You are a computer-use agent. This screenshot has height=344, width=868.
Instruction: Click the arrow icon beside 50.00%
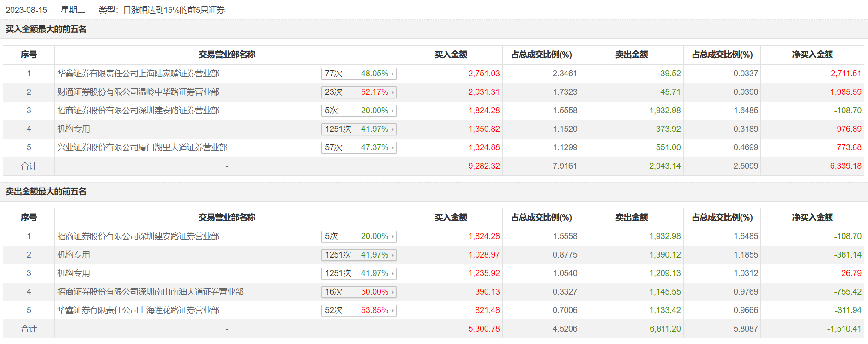click(x=392, y=292)
